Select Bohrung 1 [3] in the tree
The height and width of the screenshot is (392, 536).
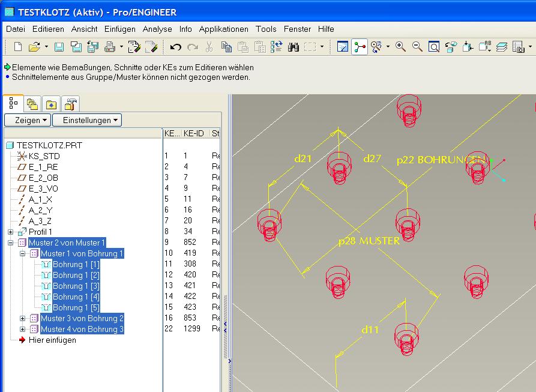click(x=76, y=286)
